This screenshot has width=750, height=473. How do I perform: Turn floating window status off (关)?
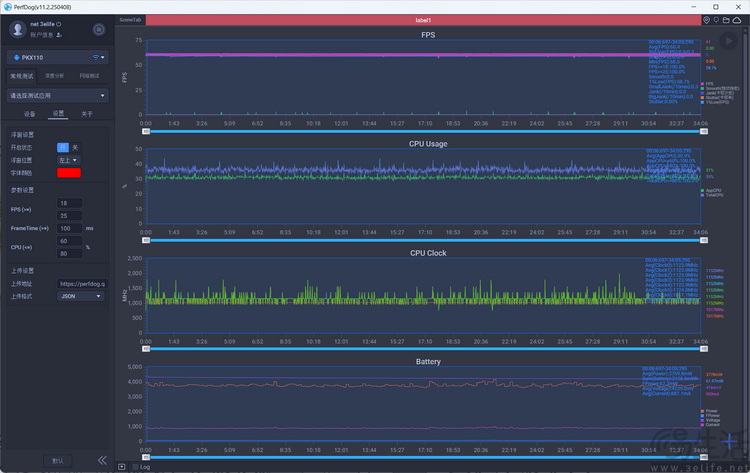tap(75, 147)
